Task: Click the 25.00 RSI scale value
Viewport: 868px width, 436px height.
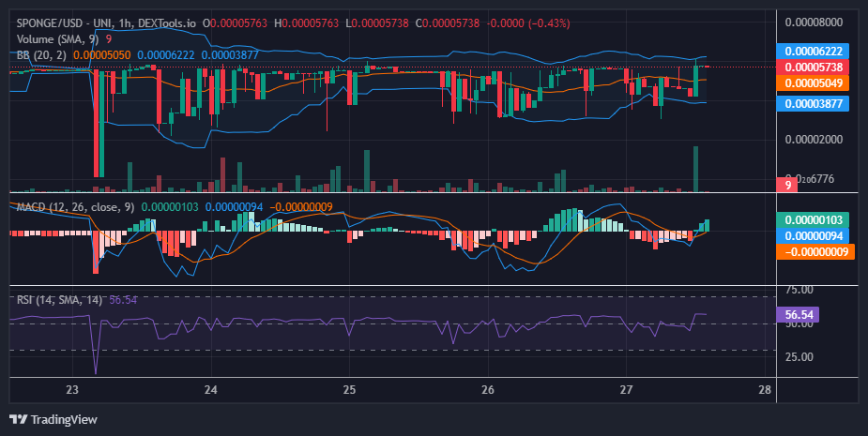Action: point(799,357)
